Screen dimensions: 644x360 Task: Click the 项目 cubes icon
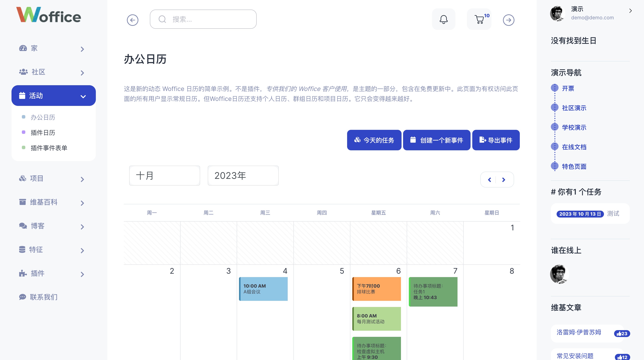pyautogui.click(x=22, y=178)
